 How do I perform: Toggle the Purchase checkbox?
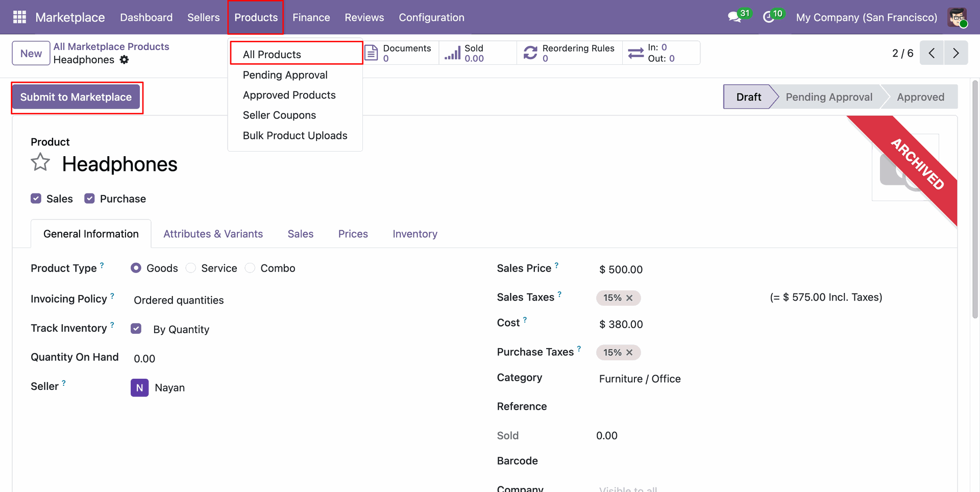(89, 199)
